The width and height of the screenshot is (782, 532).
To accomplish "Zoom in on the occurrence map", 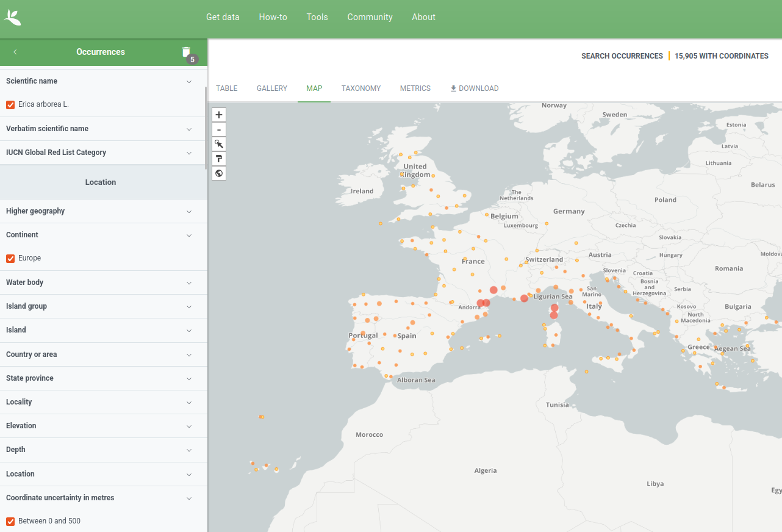I will (219, 115).
